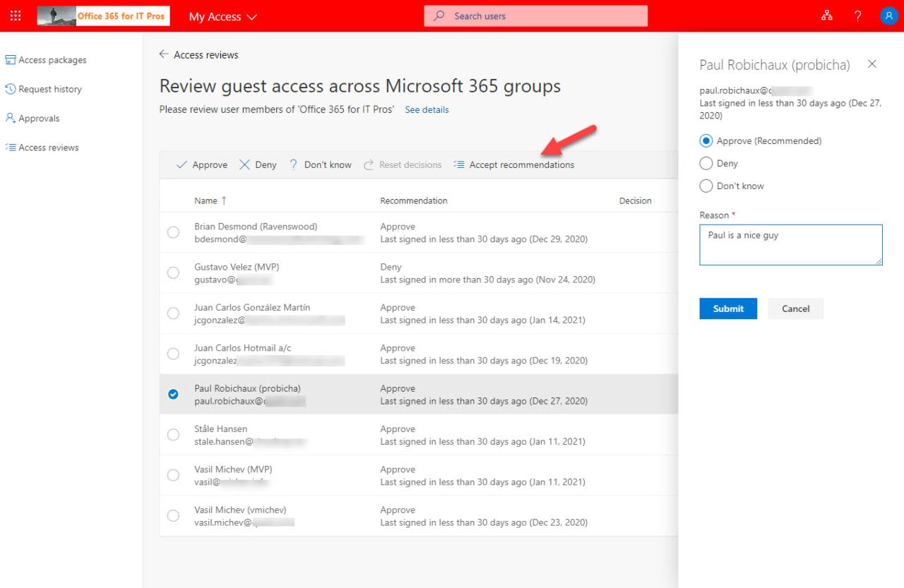
Task: Click Accept recommendations in toolbar
Action: 522,164
